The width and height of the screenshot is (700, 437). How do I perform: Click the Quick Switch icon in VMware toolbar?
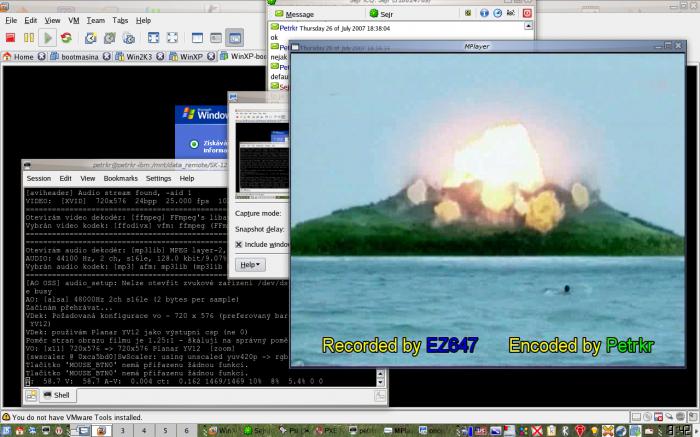pyautogui.click(x=172, y=38)
